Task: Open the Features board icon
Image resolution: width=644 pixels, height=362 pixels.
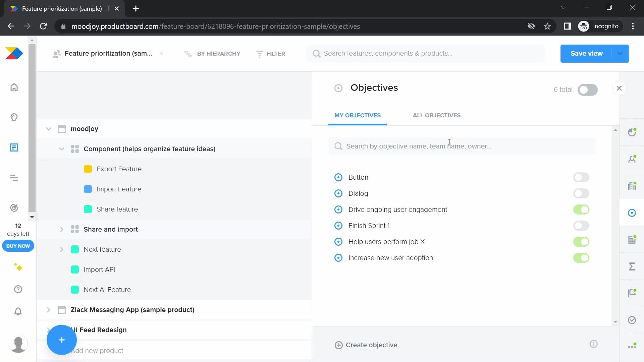Action: point(14,147)
